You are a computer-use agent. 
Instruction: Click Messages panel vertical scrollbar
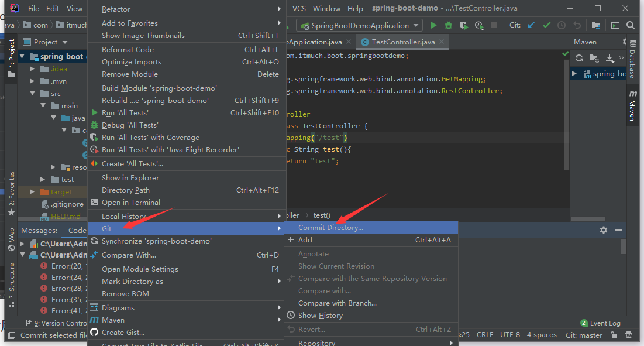pos(624,246)
